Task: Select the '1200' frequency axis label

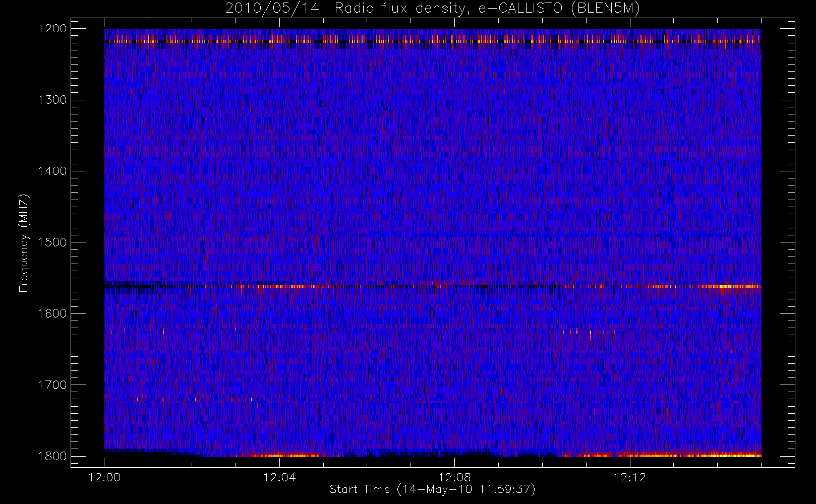Action: pos(52,29)
